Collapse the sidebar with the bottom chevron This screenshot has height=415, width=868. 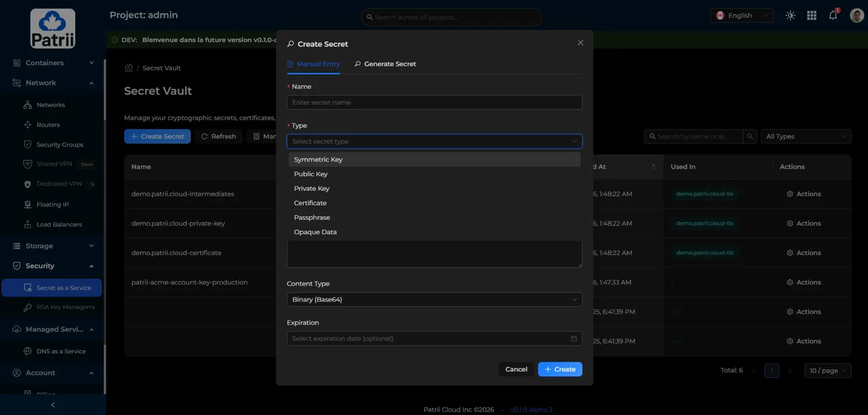click(x=53, y=405)
